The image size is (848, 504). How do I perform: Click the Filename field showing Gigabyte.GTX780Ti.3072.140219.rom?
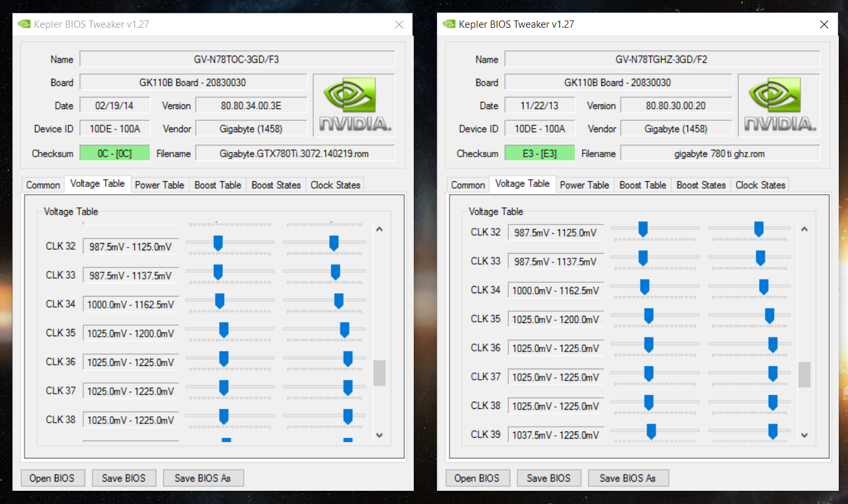(295, 153)
